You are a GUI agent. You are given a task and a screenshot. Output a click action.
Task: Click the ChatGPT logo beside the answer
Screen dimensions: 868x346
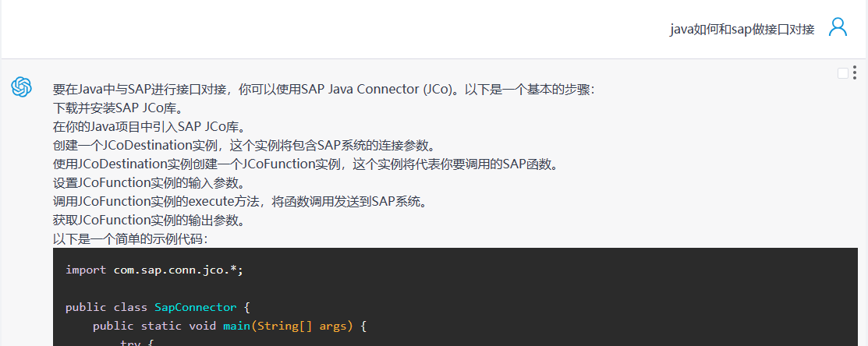point(21,86)
